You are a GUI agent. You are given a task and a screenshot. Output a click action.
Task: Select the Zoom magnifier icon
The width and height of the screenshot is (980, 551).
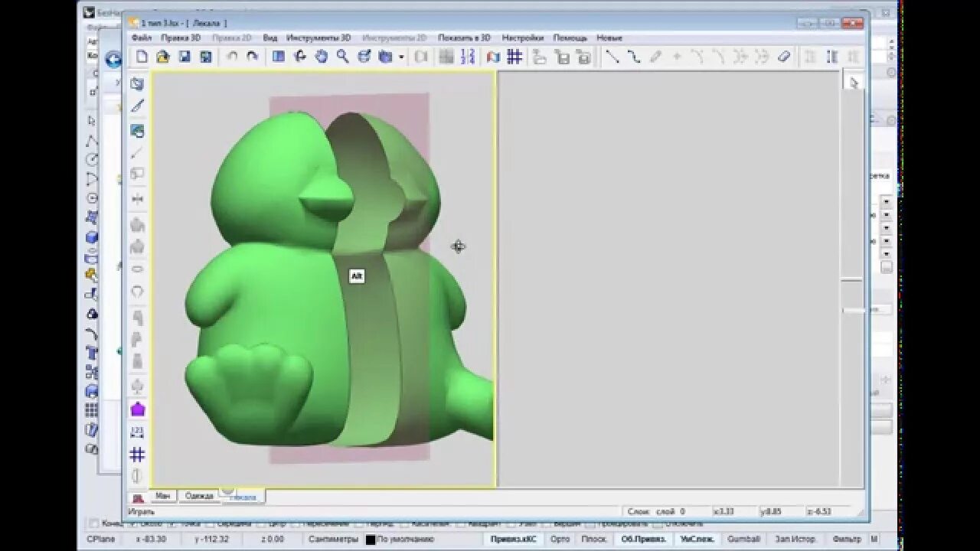[x=343, y=57]
